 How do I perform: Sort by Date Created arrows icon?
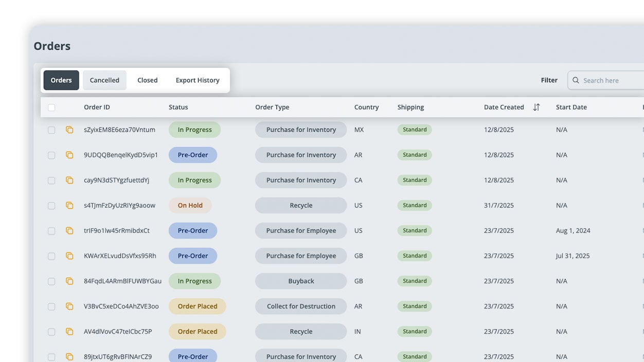point(536,107)
